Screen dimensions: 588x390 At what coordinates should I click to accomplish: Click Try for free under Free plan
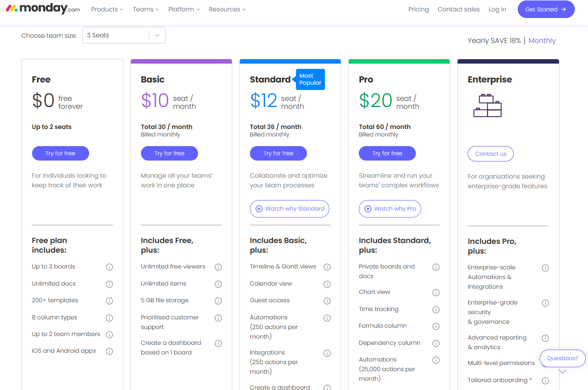tap(61, 153)
